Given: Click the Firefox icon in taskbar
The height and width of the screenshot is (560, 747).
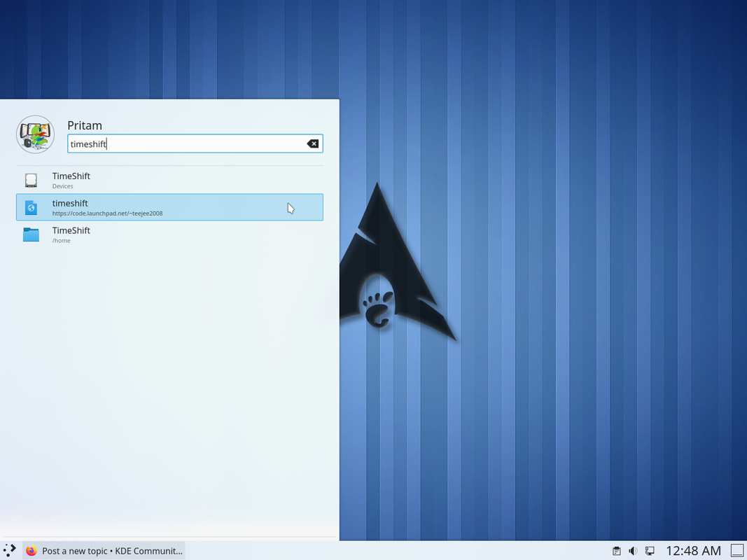Looking at the screenshot, I should [32, 550].
